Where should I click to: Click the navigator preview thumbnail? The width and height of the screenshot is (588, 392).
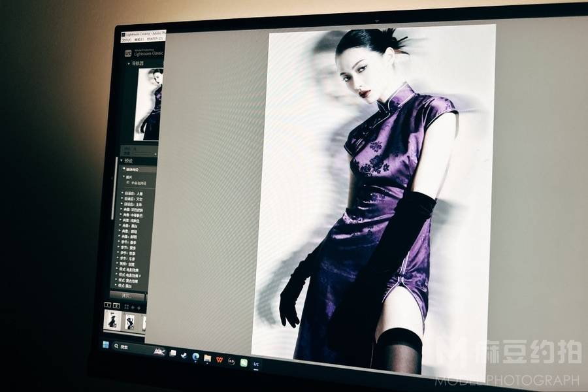click(x=149, y=105)
